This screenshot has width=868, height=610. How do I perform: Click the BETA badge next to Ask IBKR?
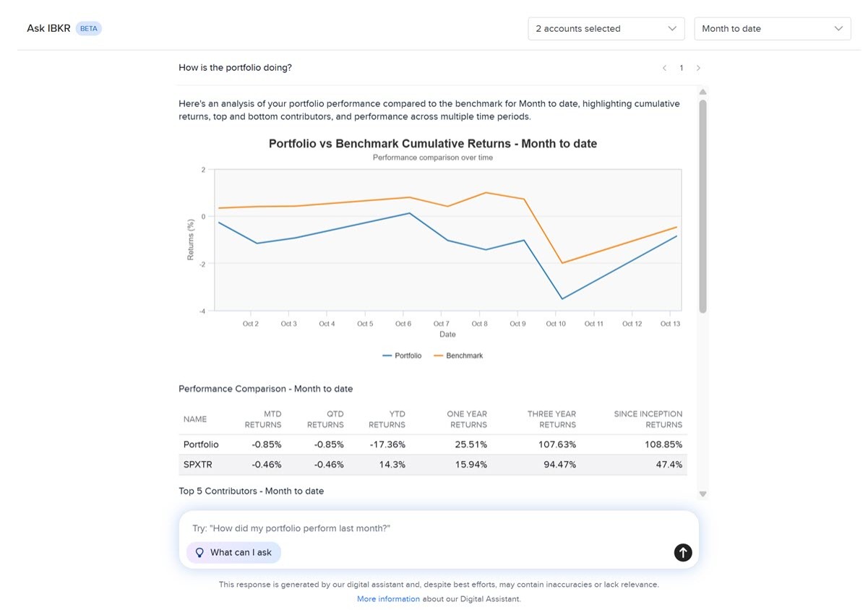88,28
